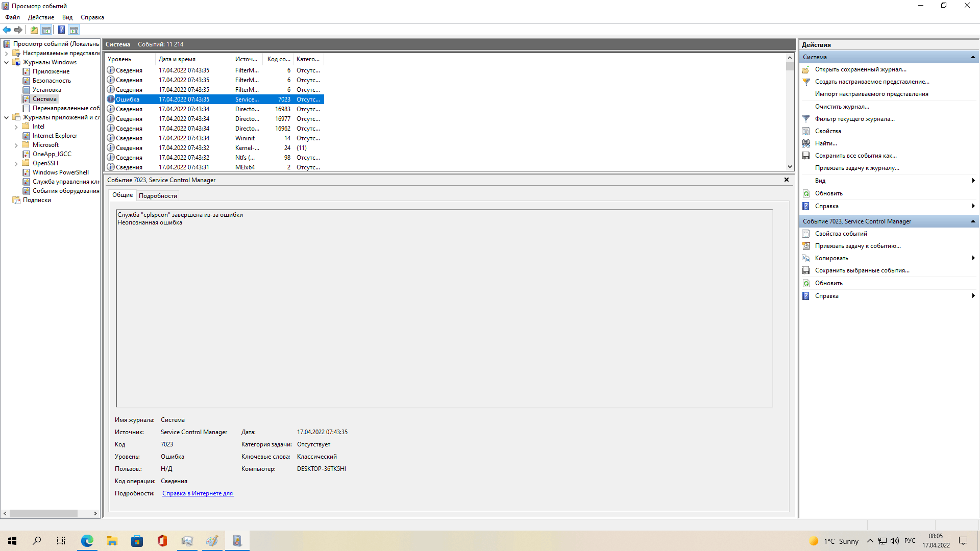Show hidden tray icons chevron

click(870, 541)
